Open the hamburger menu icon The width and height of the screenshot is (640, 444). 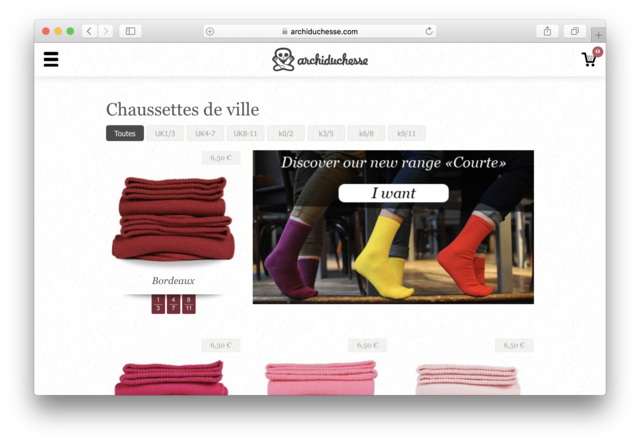(x=51, y=59)
